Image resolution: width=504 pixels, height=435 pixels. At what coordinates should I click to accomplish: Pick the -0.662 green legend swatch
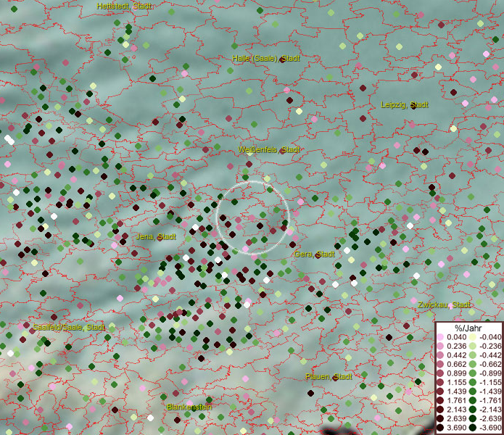473,365
